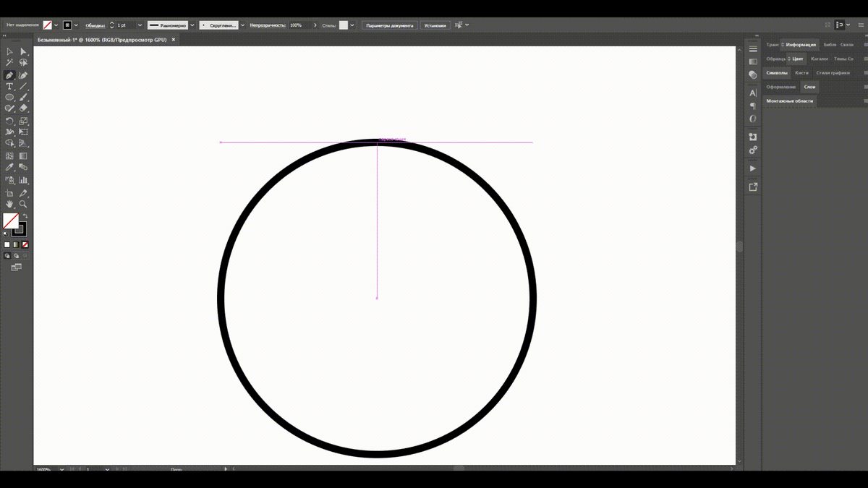Switch to the Информация panel tab
Screen dimensions: 868x488
click(x=801, y=45)
